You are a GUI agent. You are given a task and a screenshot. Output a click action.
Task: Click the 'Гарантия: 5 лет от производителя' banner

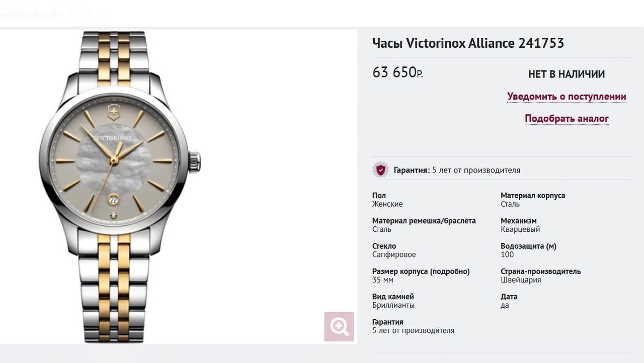click(x=457, y=170)
